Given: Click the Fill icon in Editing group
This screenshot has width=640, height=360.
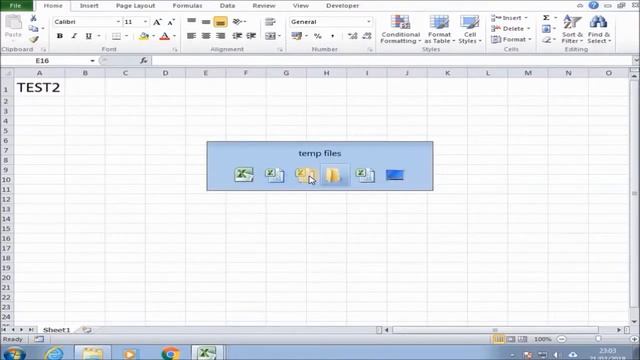Looking at the screenshot, I should click(x=546, y=29).
